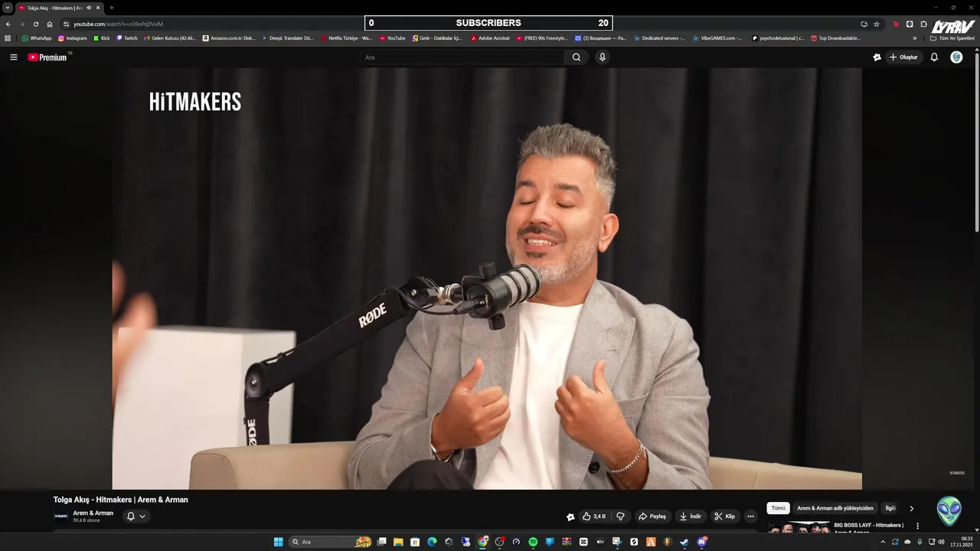Open a new browser tab

112,8
